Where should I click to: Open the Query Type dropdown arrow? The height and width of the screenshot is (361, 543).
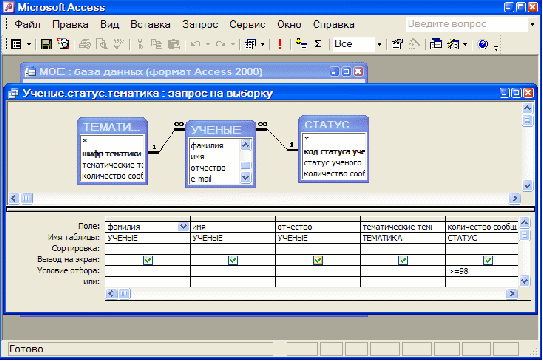(262, 44)
